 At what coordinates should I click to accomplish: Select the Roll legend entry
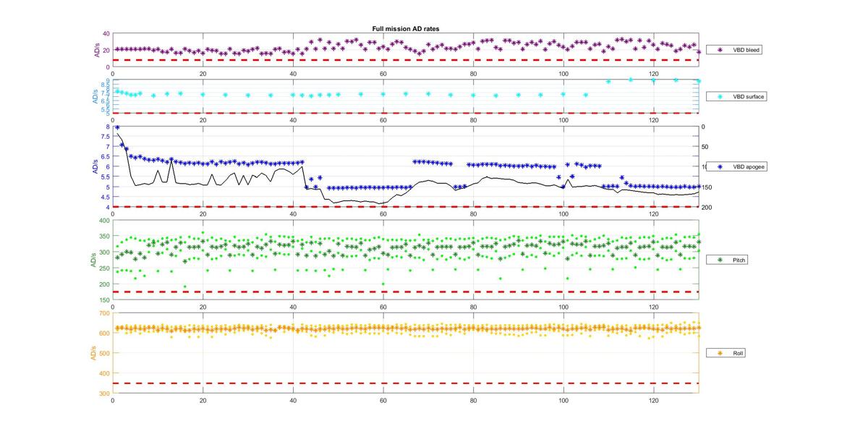(x=726, y=353)
